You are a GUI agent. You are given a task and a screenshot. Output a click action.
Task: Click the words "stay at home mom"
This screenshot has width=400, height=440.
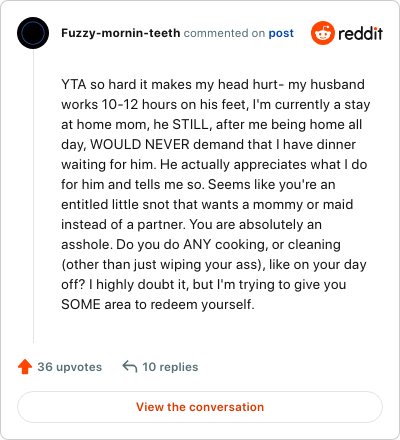coord(216,114)
